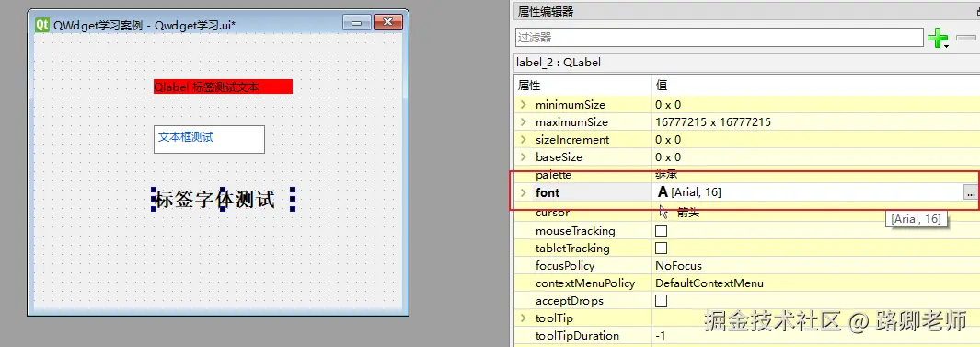Click the 文本框测试 text box in form
Image resolution: width=980 pixels, height=347 pixels.
tap(210, 139)
